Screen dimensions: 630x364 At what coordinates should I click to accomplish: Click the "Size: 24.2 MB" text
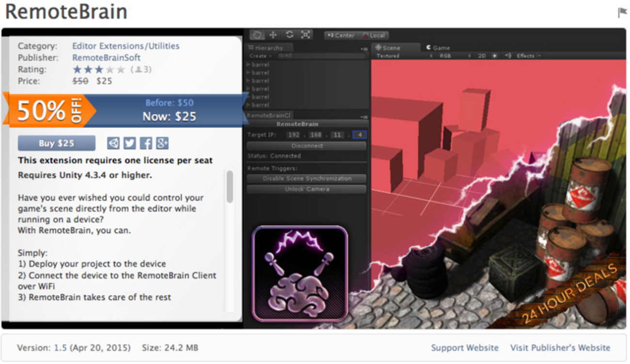coord(170,348)
